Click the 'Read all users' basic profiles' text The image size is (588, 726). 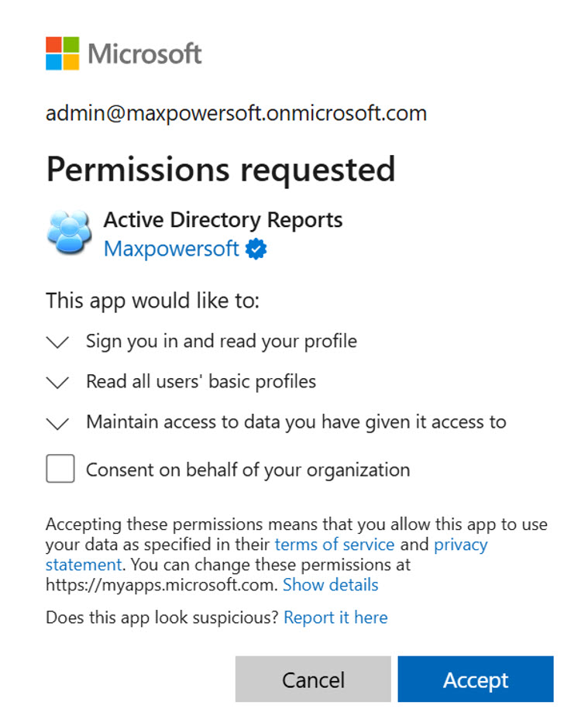click(x=201, y=381)
